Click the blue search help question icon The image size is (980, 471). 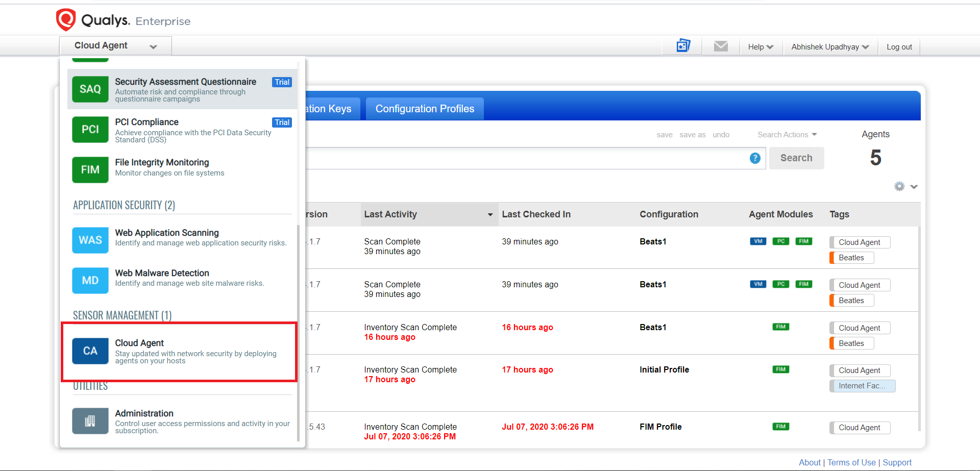(755, 158)
